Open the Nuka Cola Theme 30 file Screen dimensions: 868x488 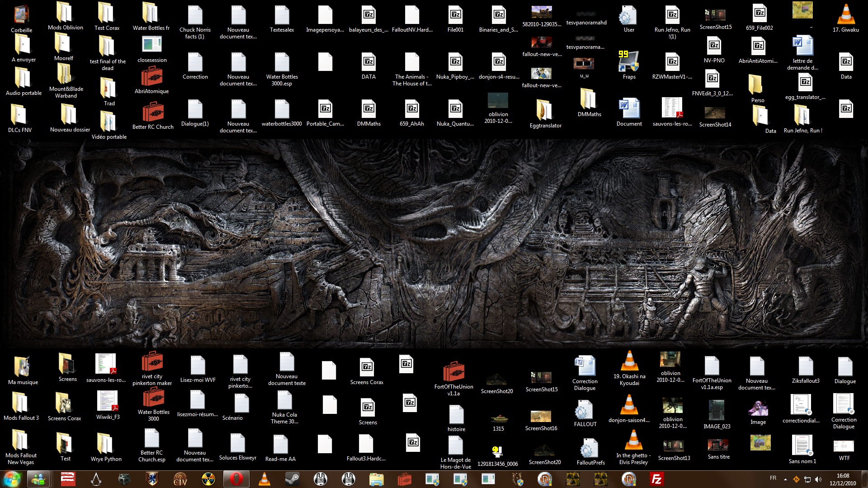(x=284, y=408)
